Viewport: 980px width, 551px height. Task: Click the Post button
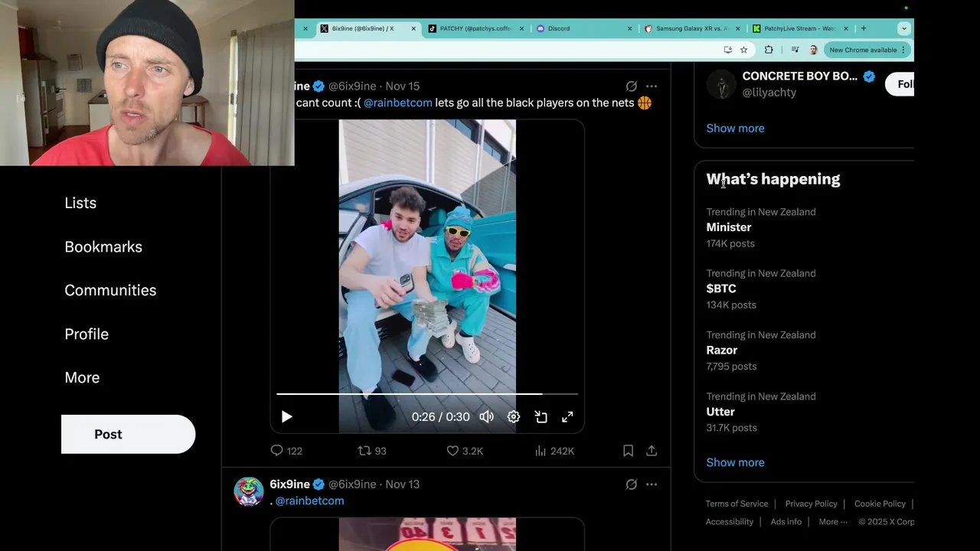[x=128, y=434]
